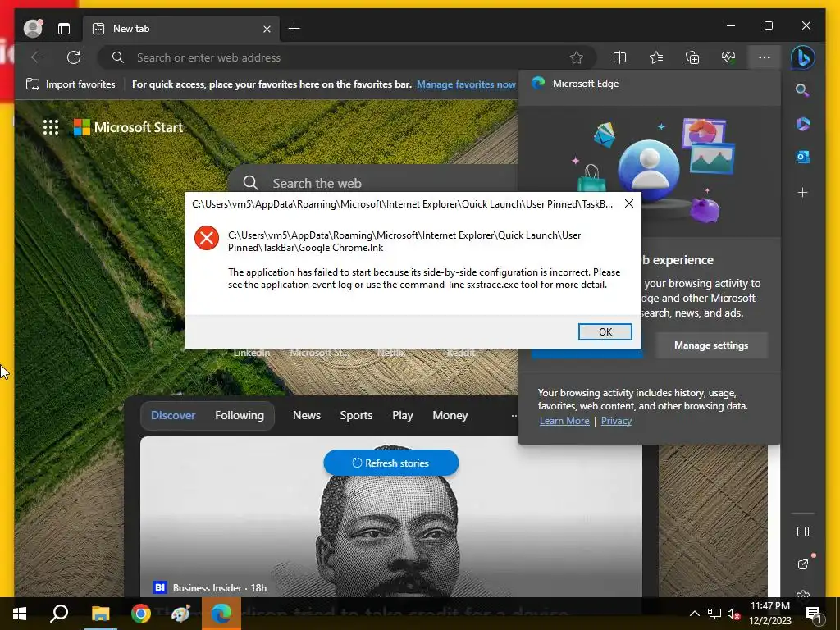Switch to the Discover feed tab
The width and height of the screenshot is (840, 630).
tap(173, 415)
